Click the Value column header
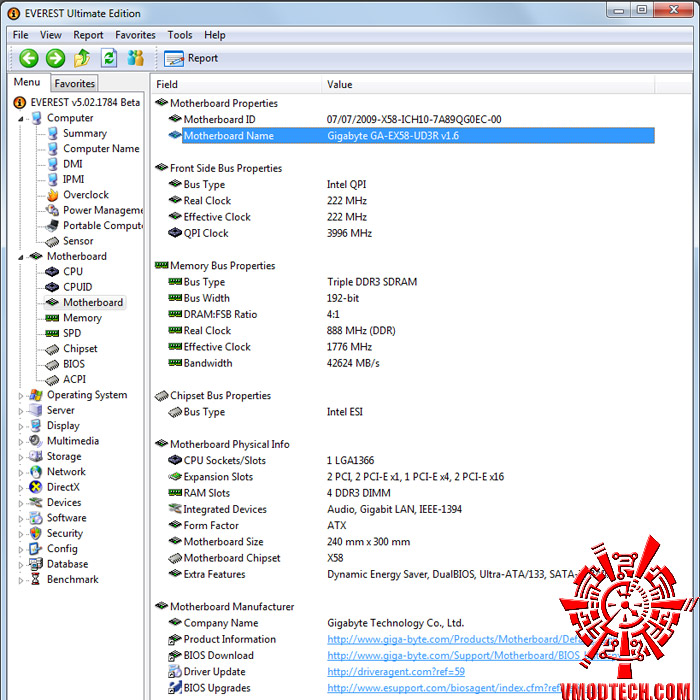The image size is (700, 700). 488,84
